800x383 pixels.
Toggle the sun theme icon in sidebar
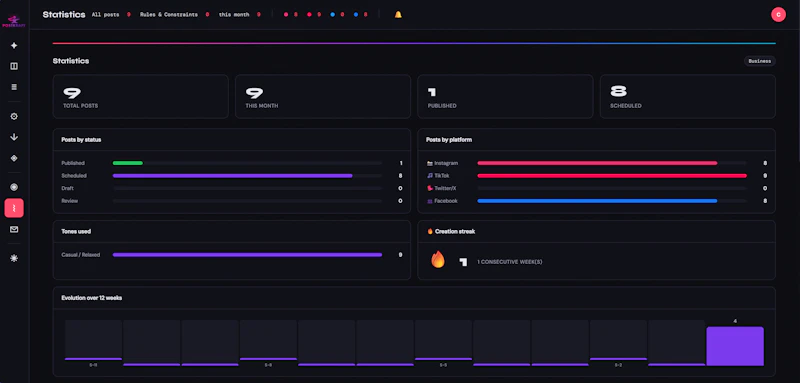point(14,258)
